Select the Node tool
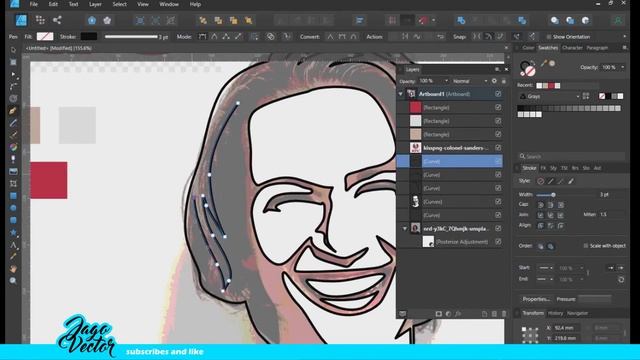 pyautogui.click(x=13, y=74)
